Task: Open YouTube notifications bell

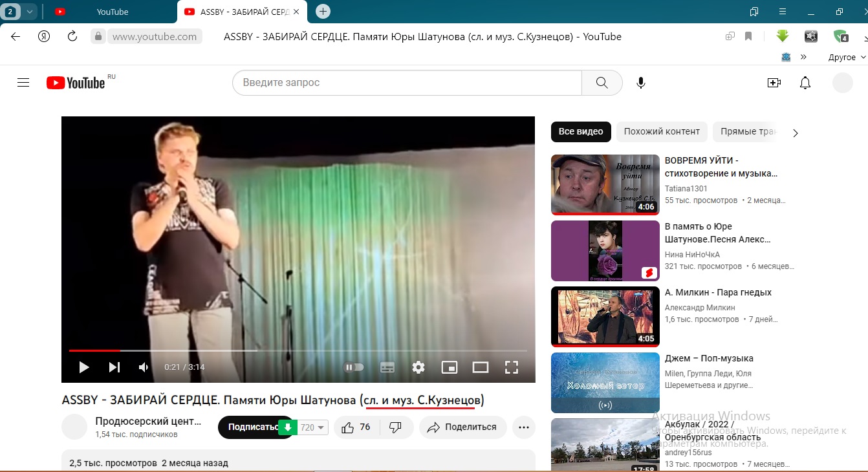Action: pos(805,83)
